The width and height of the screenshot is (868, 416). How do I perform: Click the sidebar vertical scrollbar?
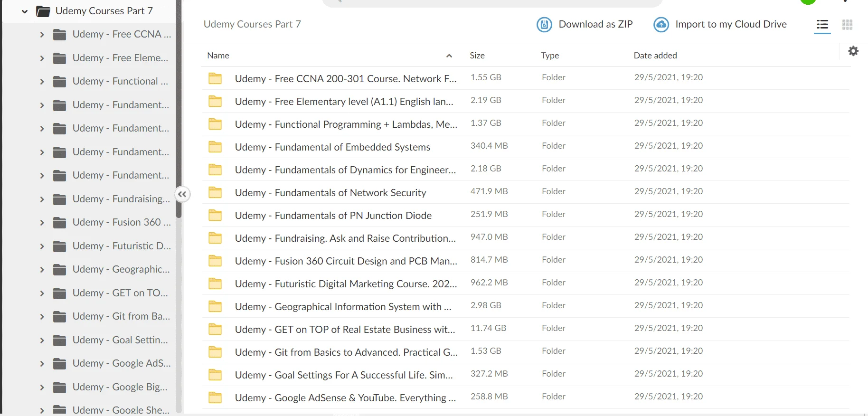pos(179,109)
